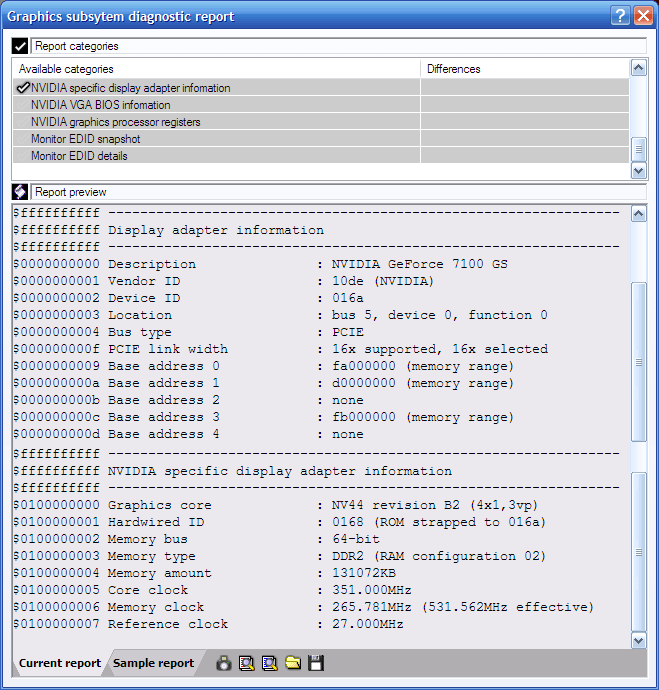Open a report with the folder icon

[x=293, y=663]
